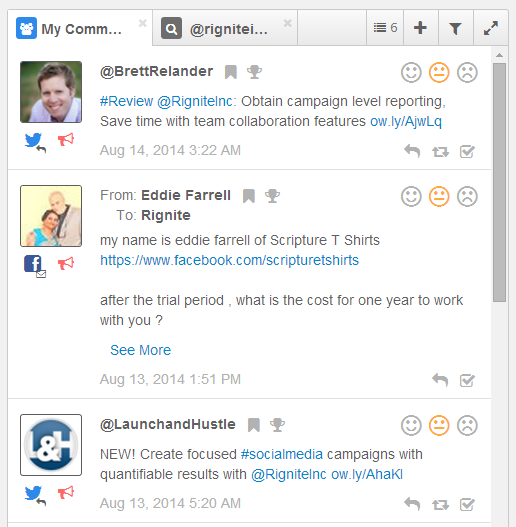516x527 pixels.
Task: Close the My Comm... tab
Action: coord(143,23)
